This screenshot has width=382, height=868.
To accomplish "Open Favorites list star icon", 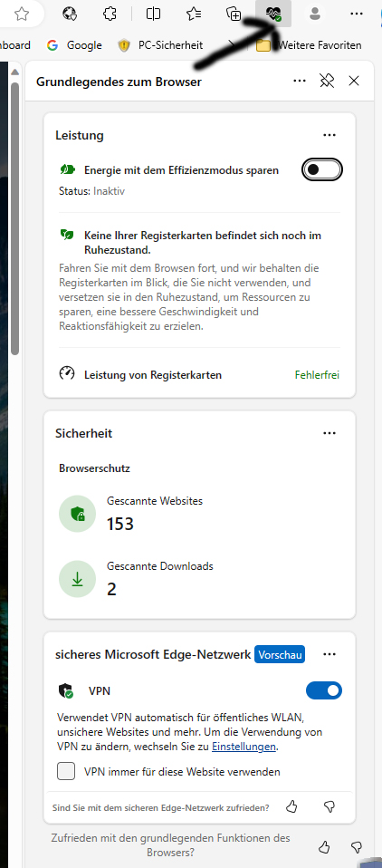I will pyautogui.click(x=194, y=14).
